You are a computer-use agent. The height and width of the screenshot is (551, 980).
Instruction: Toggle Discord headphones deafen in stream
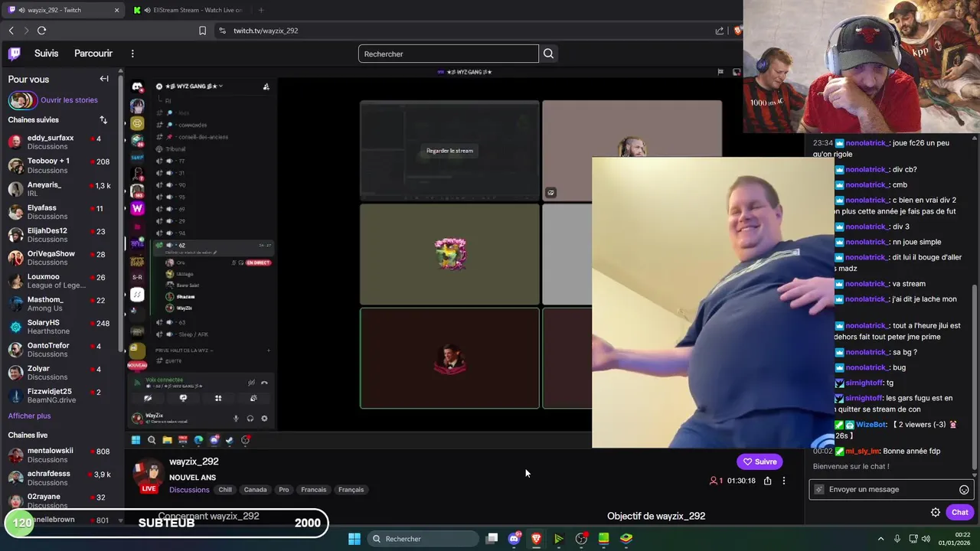click(x=250, y=419)
